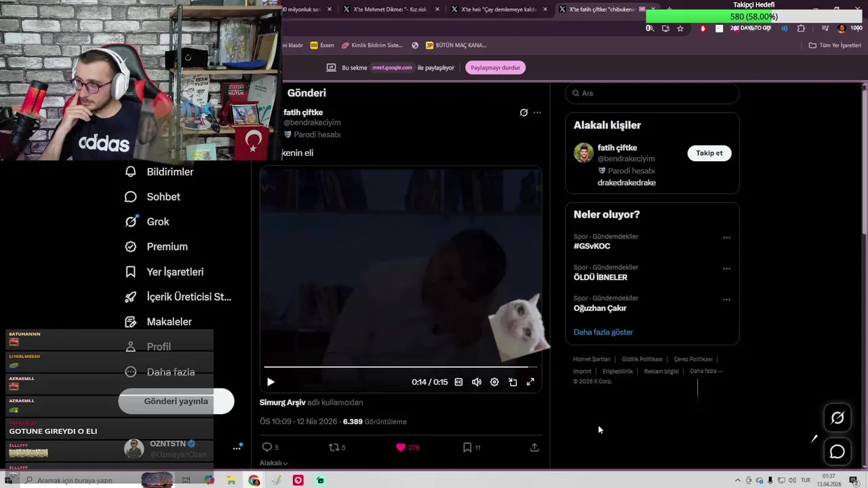Image resolution: width=868 pixels, height=488 pixels.
Task: Click Daha fazla göster link
Action: [603, 332]
